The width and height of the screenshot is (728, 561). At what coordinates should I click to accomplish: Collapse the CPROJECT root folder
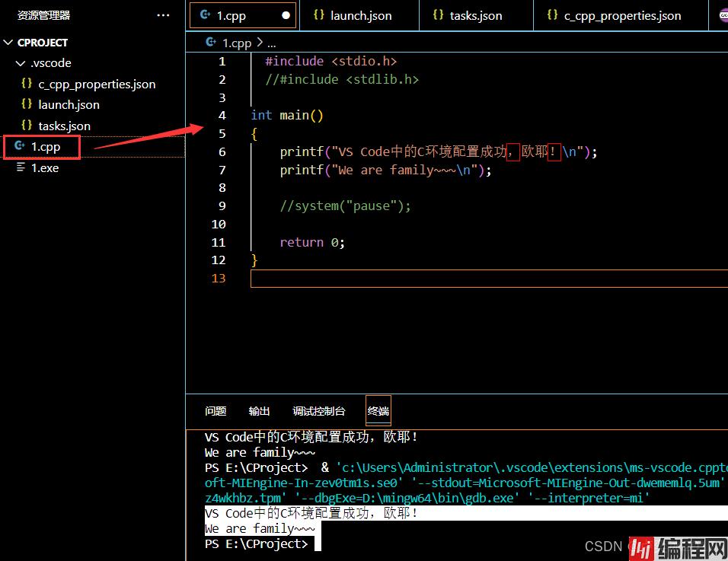(8, 43)
